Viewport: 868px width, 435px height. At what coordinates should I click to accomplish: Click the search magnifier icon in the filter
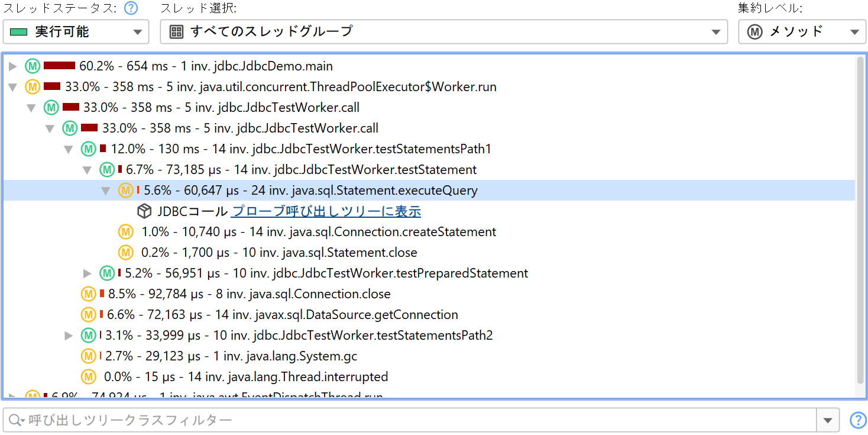15,420
